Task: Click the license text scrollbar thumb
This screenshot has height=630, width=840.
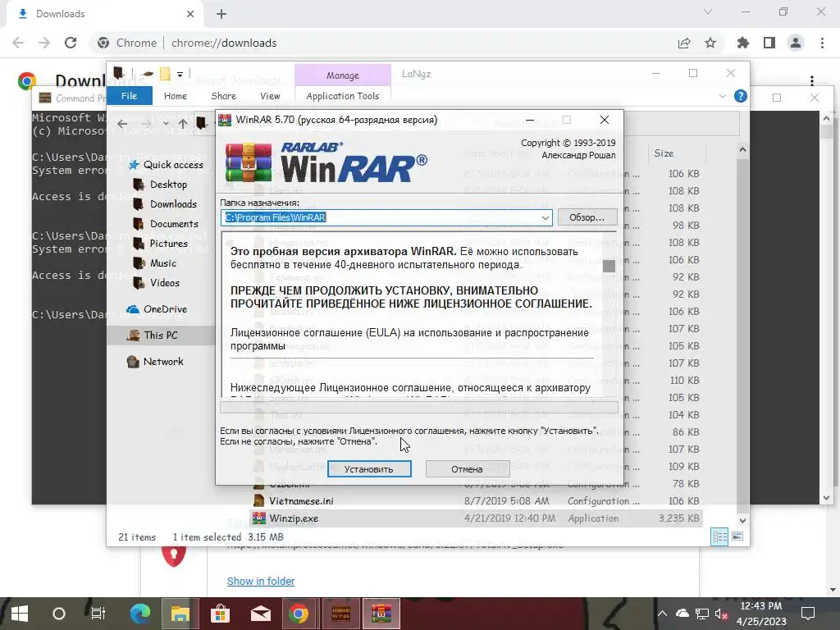Action: tap(609, 267)
